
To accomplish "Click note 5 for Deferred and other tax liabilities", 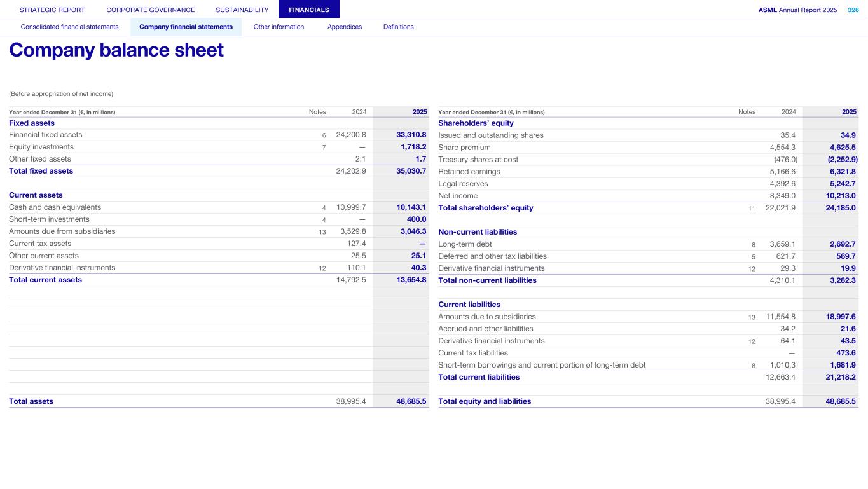I will [x=754, y=257].
